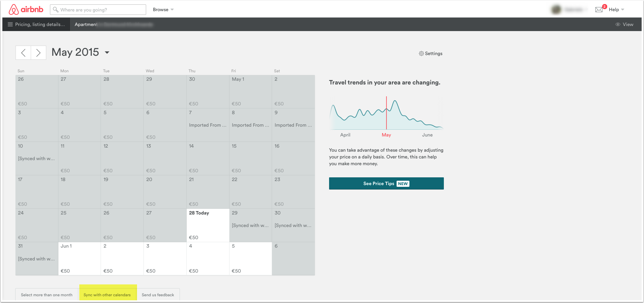Click the May 12 calendar cell
Screen dimensions: 644x303
click(x=122, y=158)
